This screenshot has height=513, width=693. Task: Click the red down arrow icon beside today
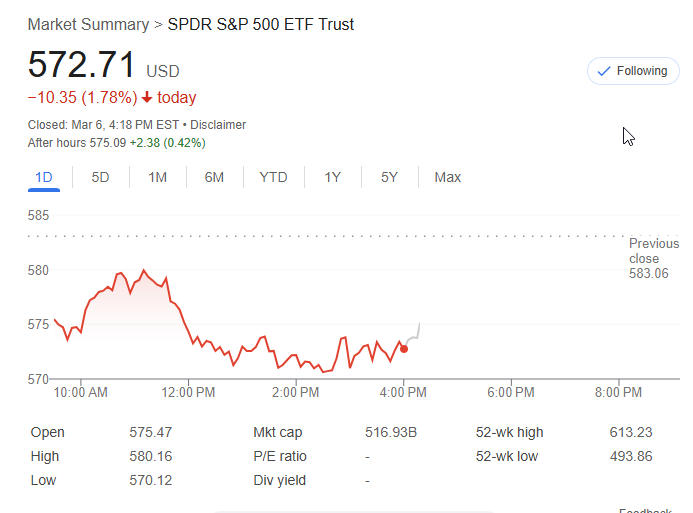click(147, 98)
